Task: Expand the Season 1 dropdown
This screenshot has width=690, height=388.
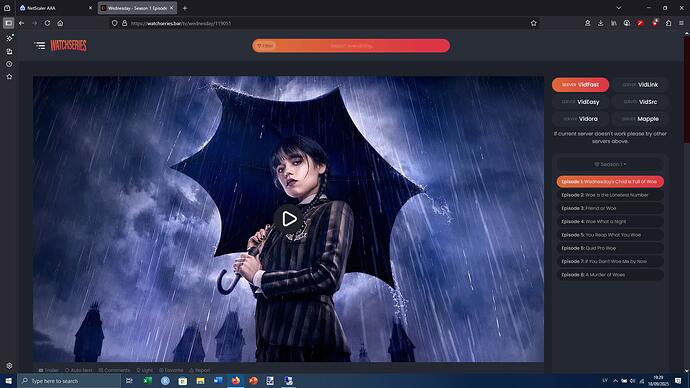Action: [x=610, y=164]
